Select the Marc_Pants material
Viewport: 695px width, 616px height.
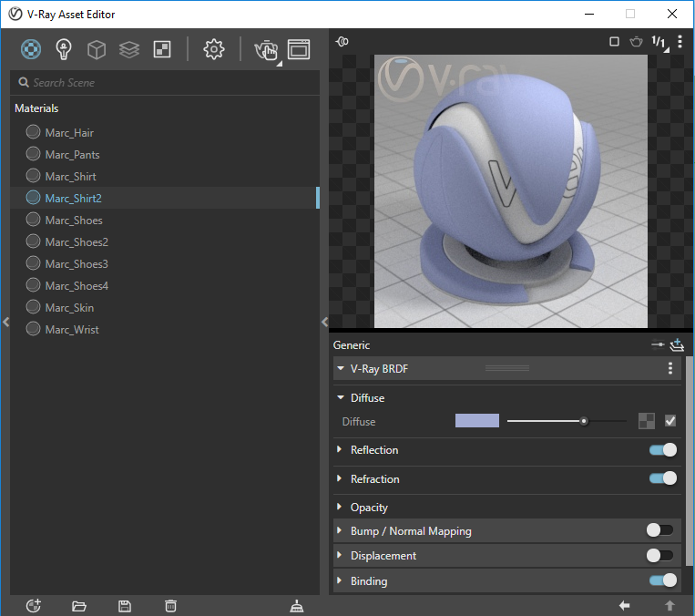point(165,154)
